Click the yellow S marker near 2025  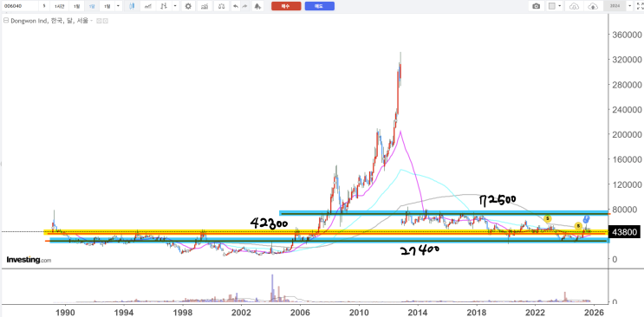click(x=578, y=226)
